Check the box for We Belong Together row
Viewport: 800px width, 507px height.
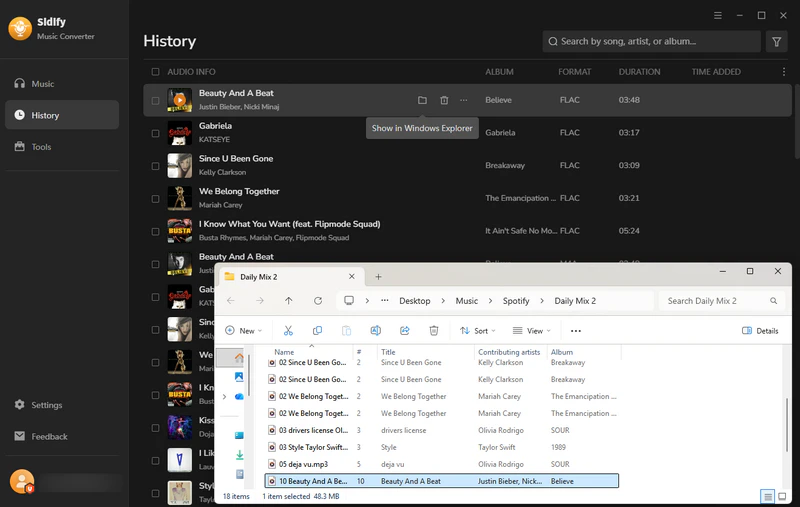(x=155, y=198)
